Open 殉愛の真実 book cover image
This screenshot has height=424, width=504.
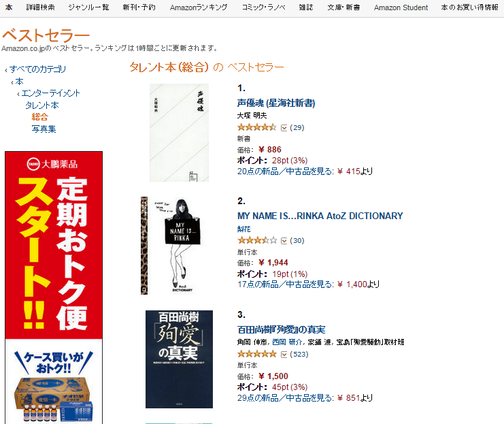pos(179,359)
